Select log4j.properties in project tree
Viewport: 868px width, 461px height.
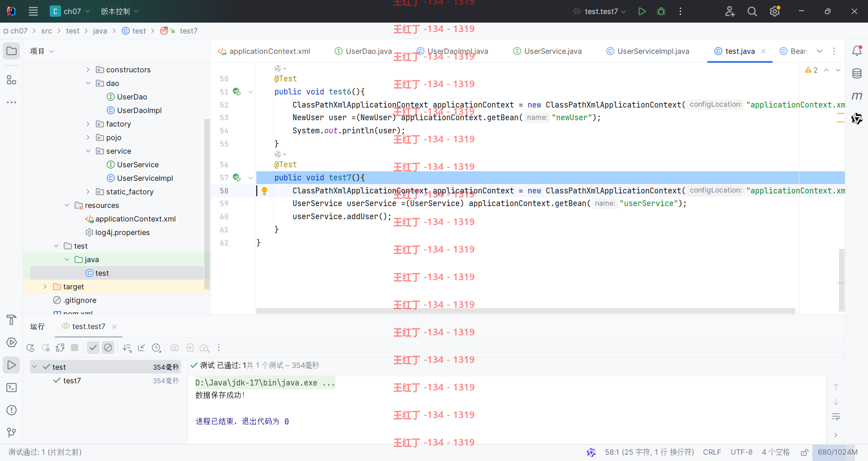[x=118, y=232]
